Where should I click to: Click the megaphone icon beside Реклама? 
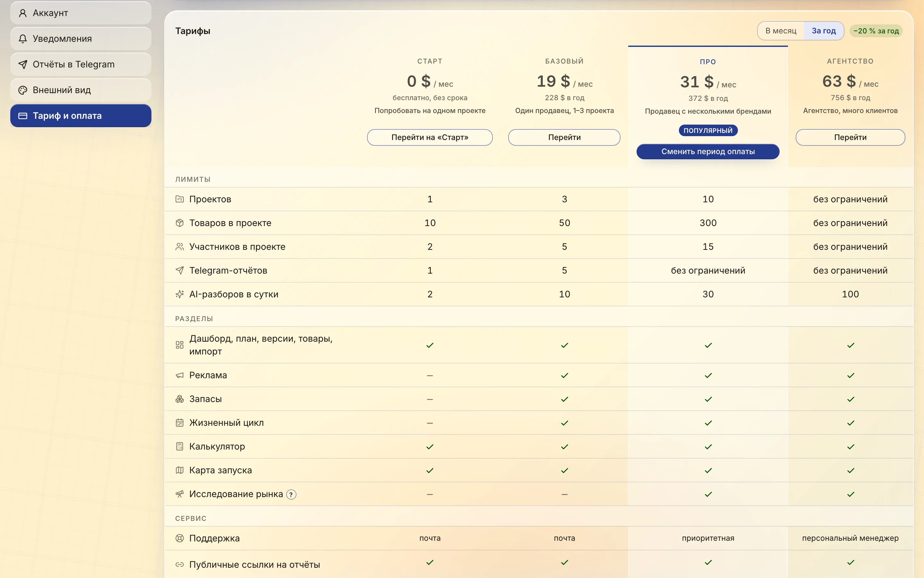[x=179, y=375]
